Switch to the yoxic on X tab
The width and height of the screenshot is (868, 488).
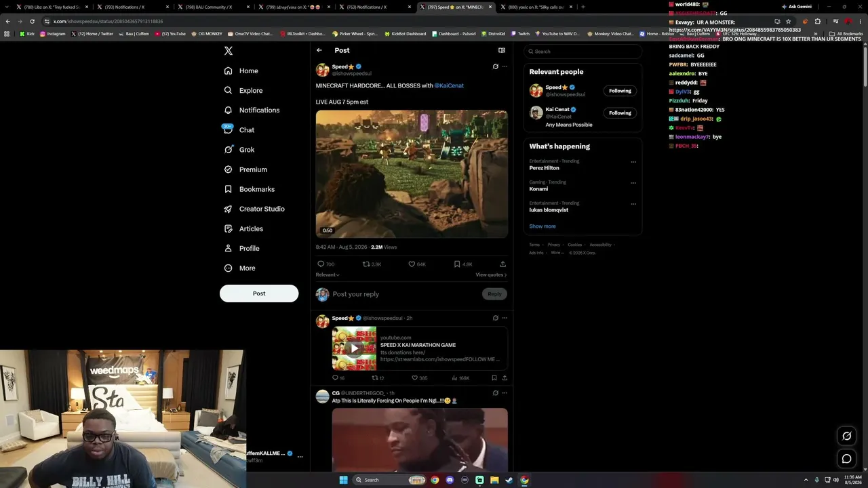pyautogui.click(x=536, y=7)
